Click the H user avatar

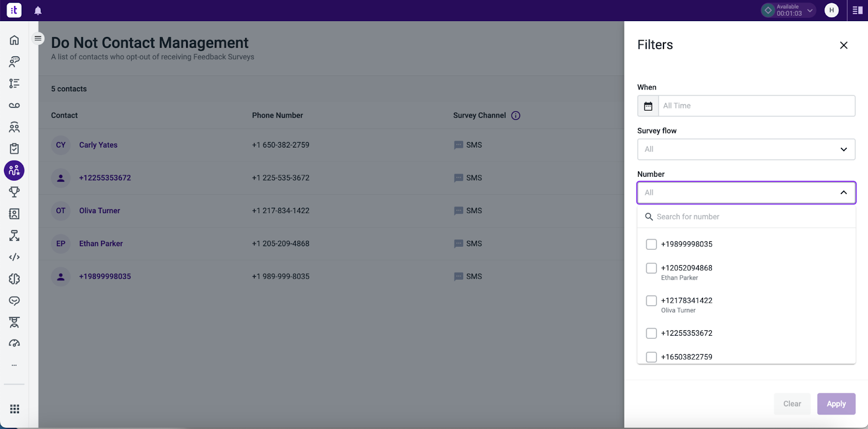tap(832, 10)
